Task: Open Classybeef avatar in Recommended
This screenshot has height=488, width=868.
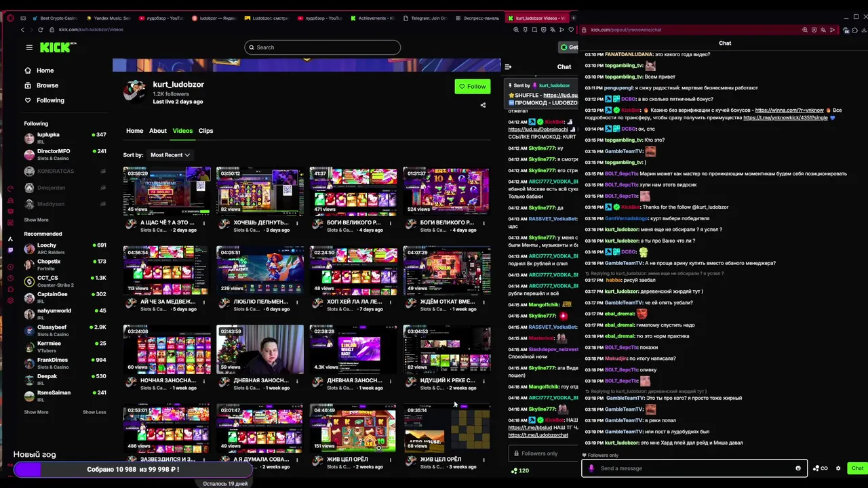Action: coord(29,331)
